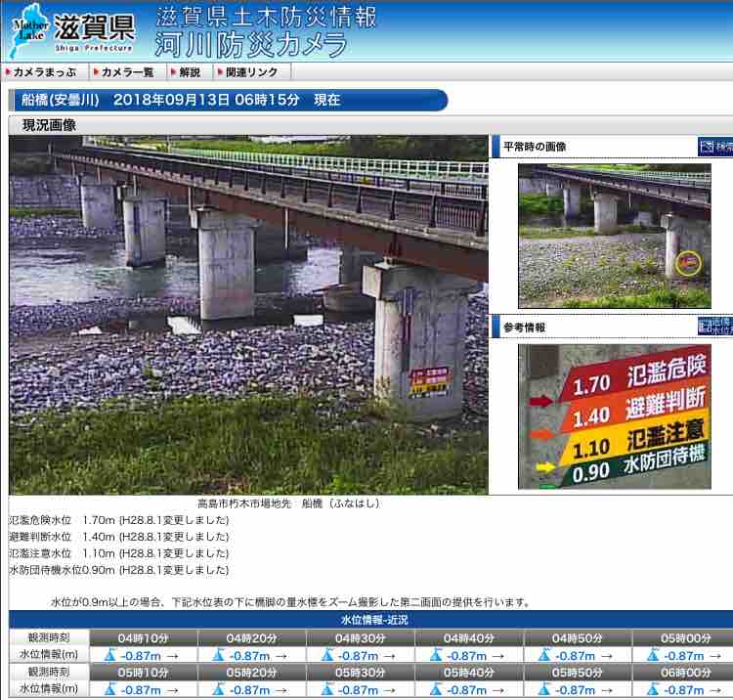Viewport: 733px width, 700px height.
Task: Click the 船橋(安曇川) title bar
Action: pyautogui.click(x=228, y=100)
